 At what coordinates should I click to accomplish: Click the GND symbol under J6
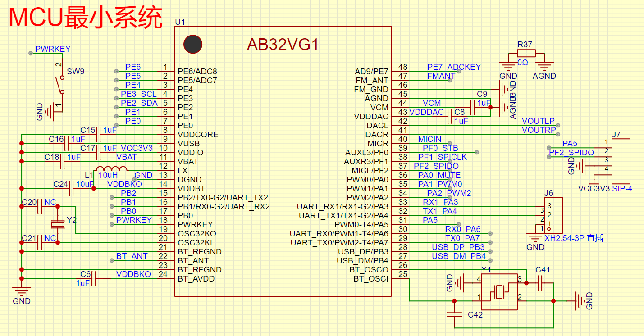(x=535, y=241)
